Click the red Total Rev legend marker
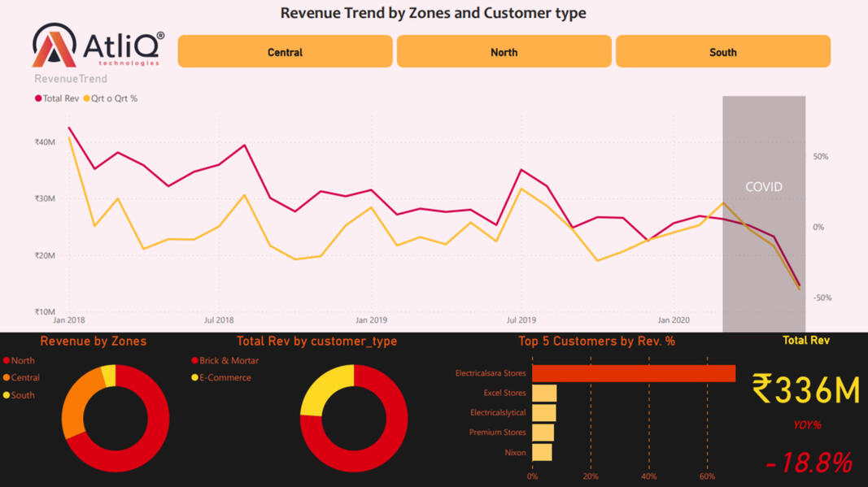This screenshot has height=487, width=868. pyautogui.click(x=38, y=98)
